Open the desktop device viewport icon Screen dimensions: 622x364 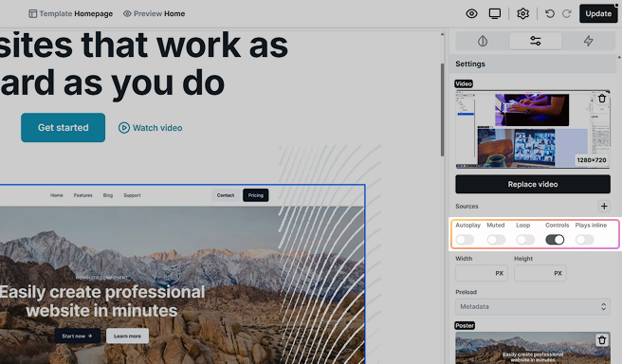tap(495, 14)
